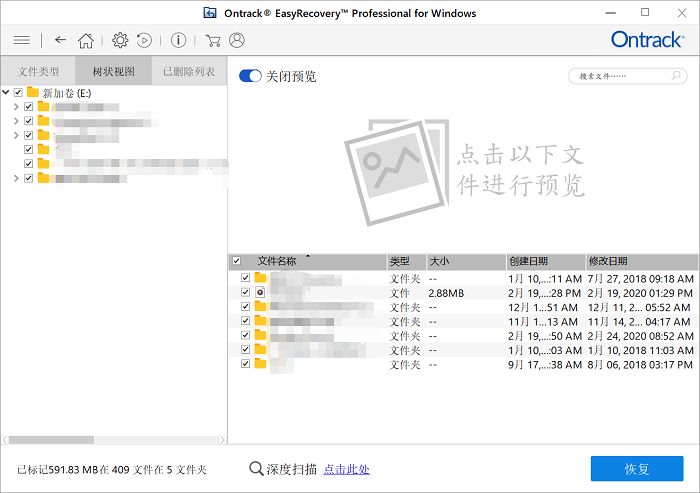Switch to the 文件类型 tab
Image resolution: width=700 pixels, height=493 pixels.
38,71
